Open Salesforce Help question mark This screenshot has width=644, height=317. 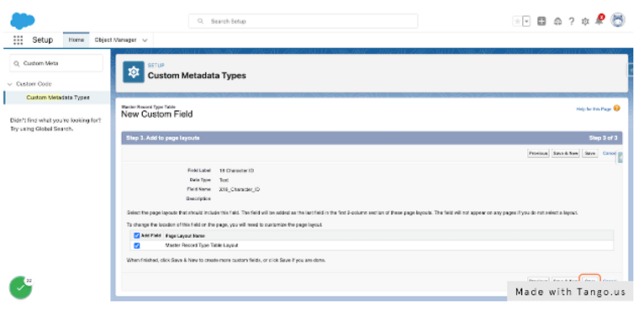[572, 21]
